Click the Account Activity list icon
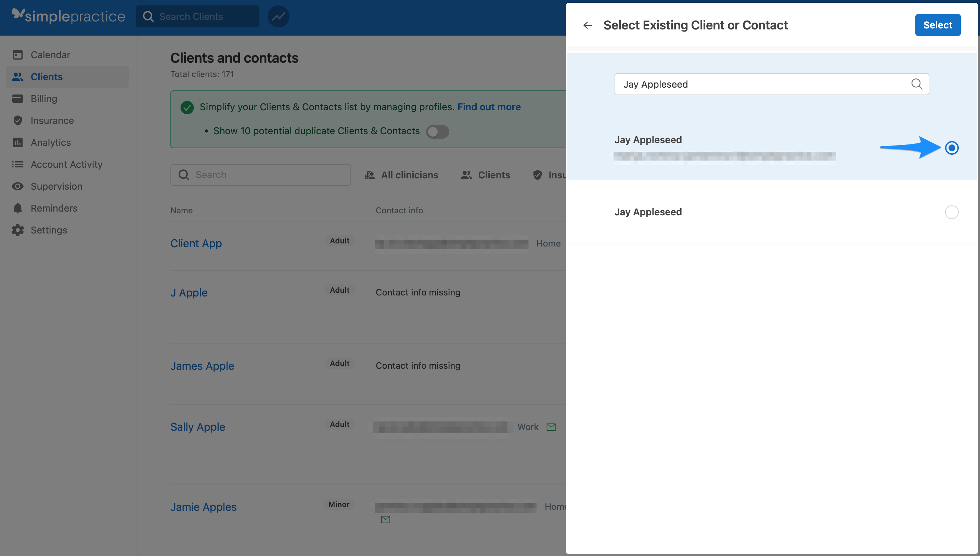 tap(17, 164)
